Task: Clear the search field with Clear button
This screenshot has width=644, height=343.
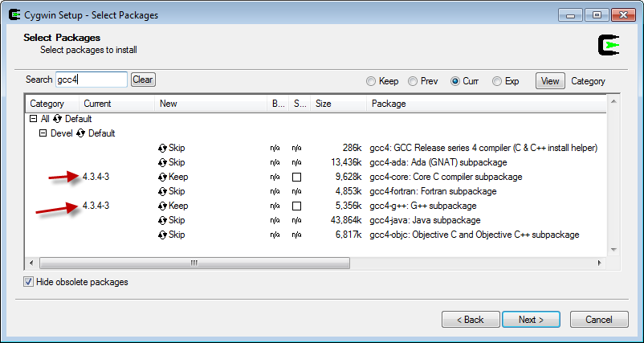Action: [143, 80]
